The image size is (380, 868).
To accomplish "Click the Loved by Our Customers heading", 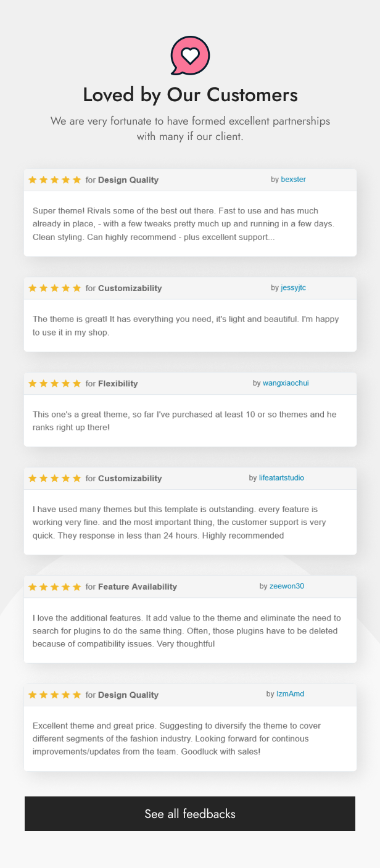I will 189,94.
